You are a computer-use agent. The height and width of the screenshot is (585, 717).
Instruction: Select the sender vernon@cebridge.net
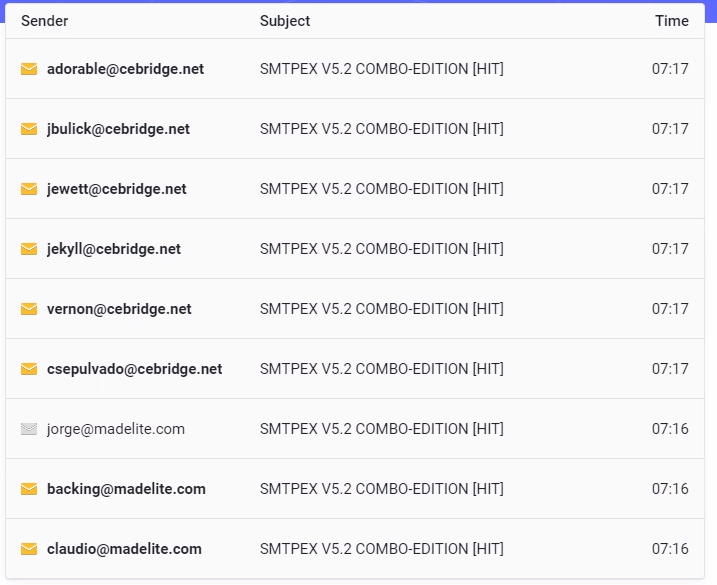click(x=119, y=309)
